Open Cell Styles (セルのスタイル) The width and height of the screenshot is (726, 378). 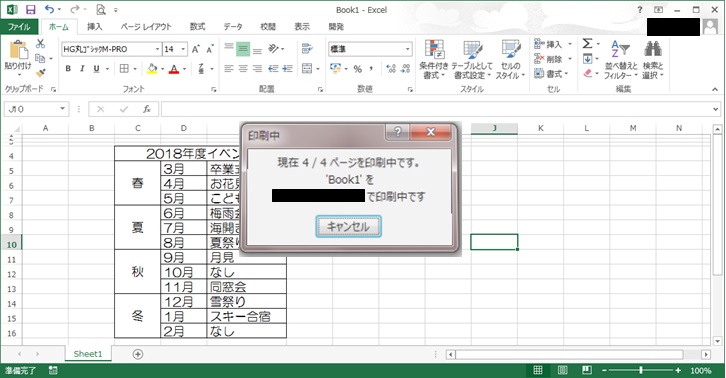tap(510, 59)
